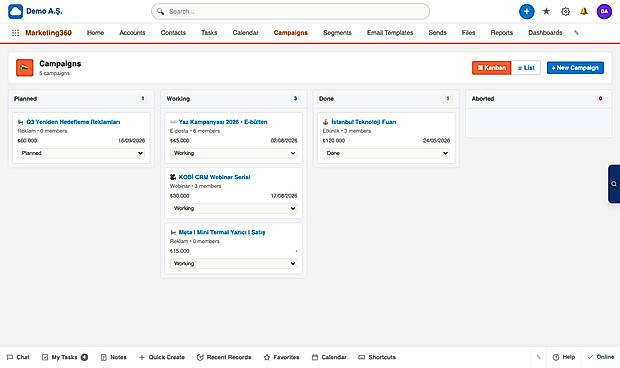Click the icon on Meta | Mini Termal Yazıcı card
The image size is (620, 368).
(x=173, y=232)
